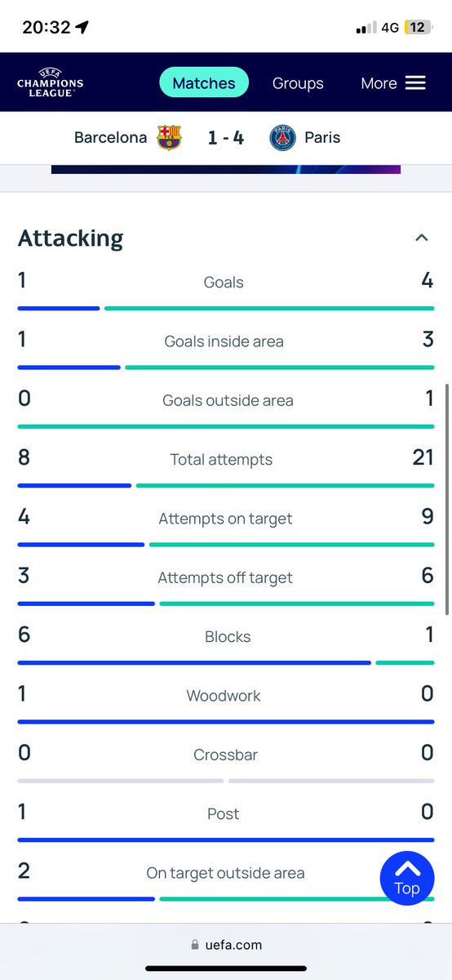
Task: Open the More menu label
Action: [x=379, y=83]
